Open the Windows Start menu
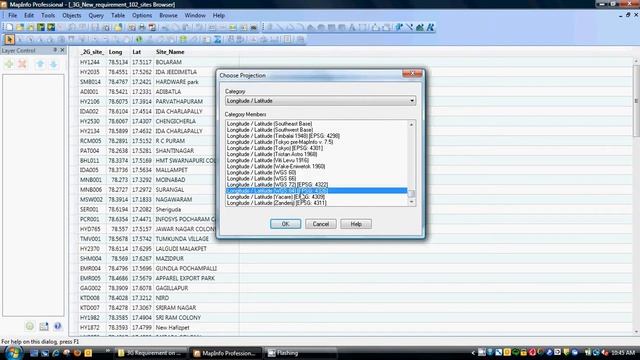 14,352
